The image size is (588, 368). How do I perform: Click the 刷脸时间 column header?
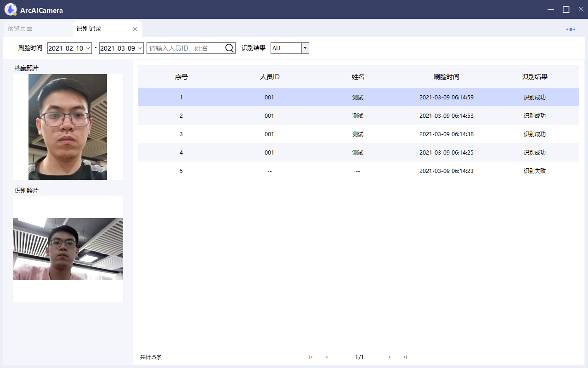(x=446, y=77)
